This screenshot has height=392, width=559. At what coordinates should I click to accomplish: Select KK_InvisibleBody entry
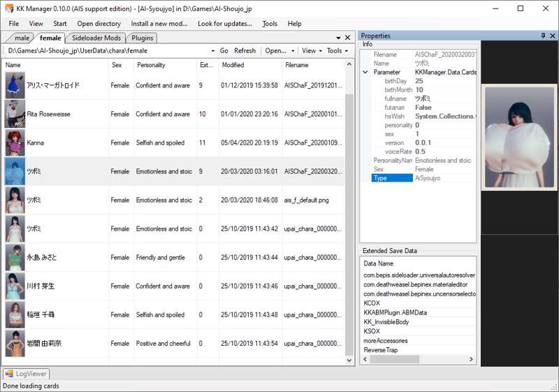[386, 322]
